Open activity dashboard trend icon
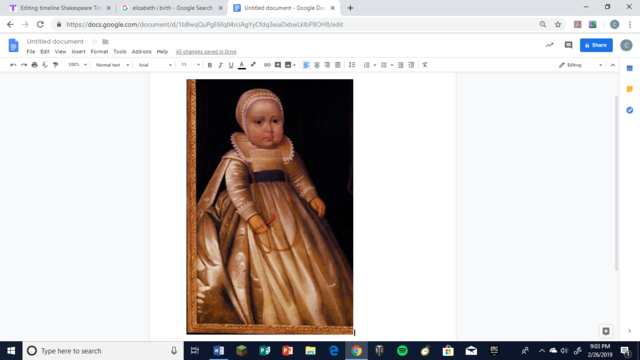 coord(549,45)
